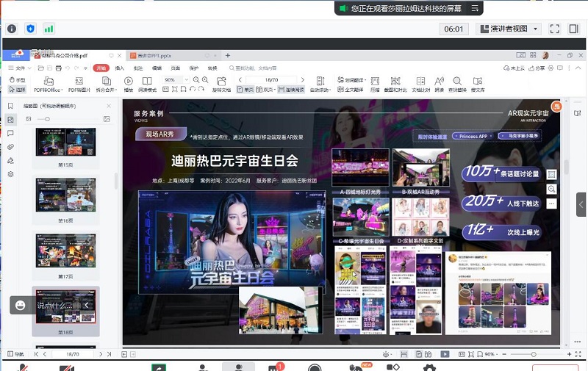Select the Hand tool

pos(17,80)
